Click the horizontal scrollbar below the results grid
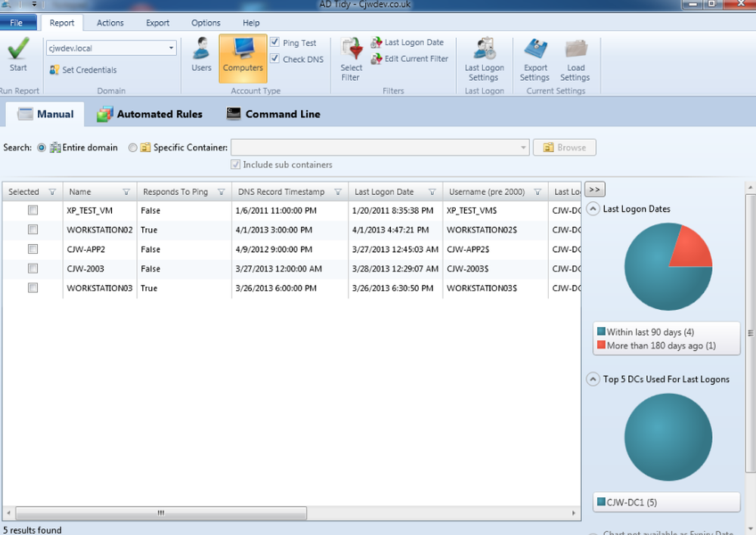The image size is (756, 535). [159, 512]
